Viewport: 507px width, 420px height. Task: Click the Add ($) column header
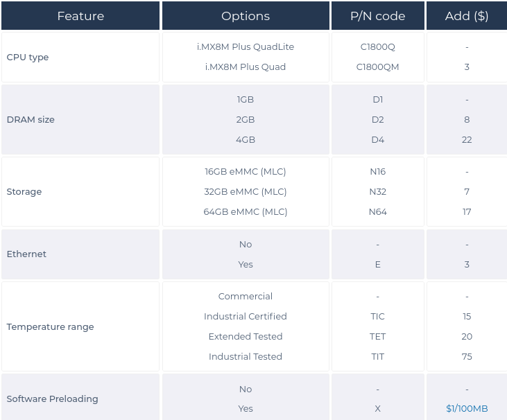pyautogui.click(x=467, y=16)
